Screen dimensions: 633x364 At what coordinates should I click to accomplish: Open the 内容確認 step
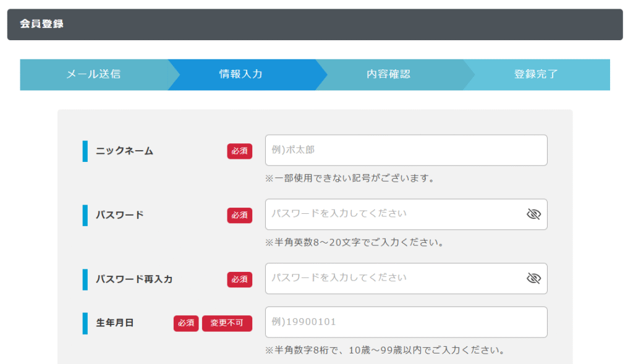pos(388,75)
